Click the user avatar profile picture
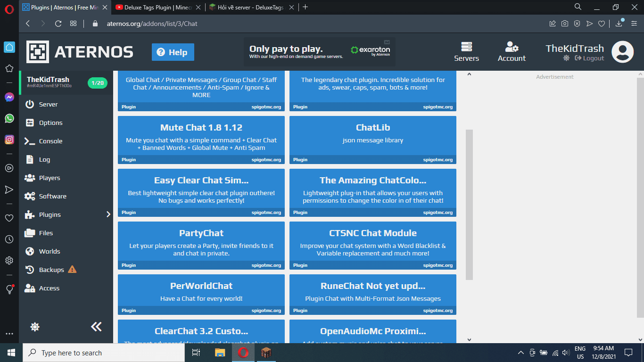 tap(622, 52)
